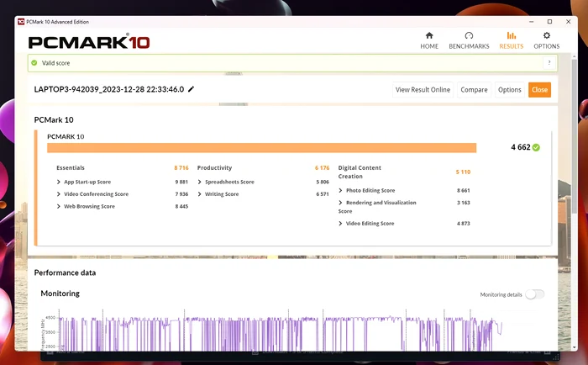Click the Valid score label
The width and height of the screenshot is (588, 365).
coord(56,63)
